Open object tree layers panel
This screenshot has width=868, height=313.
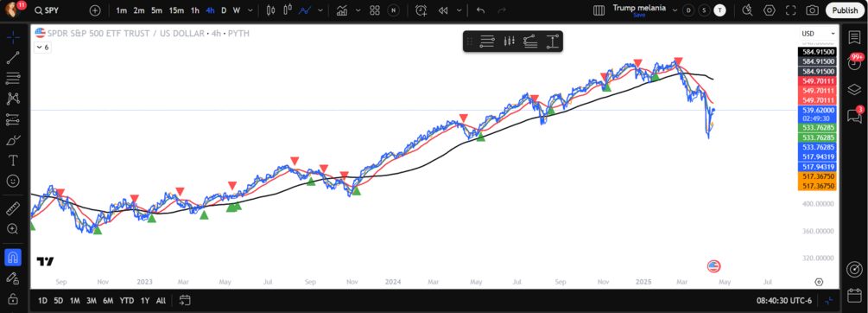854,89
